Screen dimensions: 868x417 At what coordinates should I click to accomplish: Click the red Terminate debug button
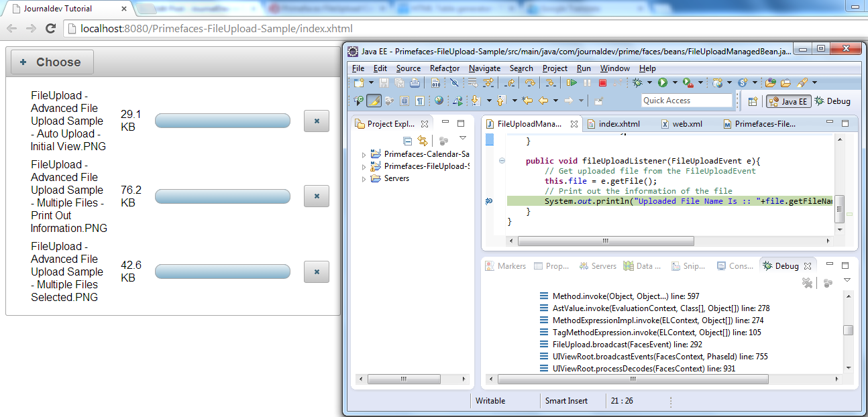click(x=602, y=83)
